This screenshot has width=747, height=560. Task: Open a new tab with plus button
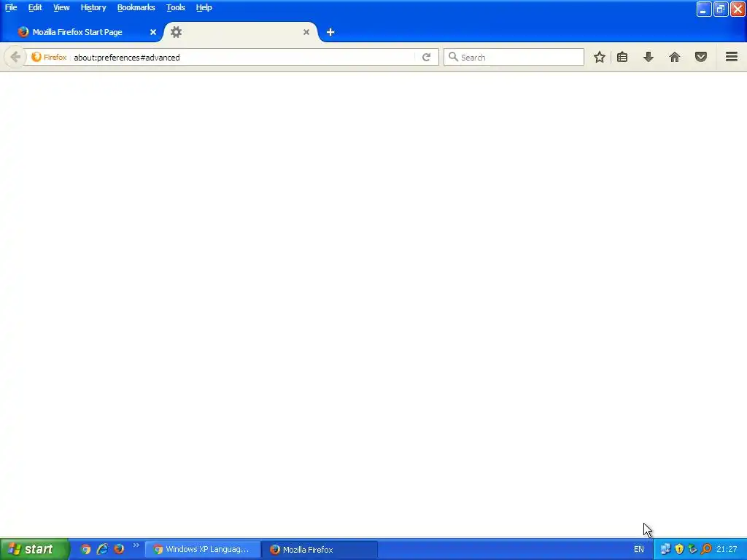click(x=330, y=32)
